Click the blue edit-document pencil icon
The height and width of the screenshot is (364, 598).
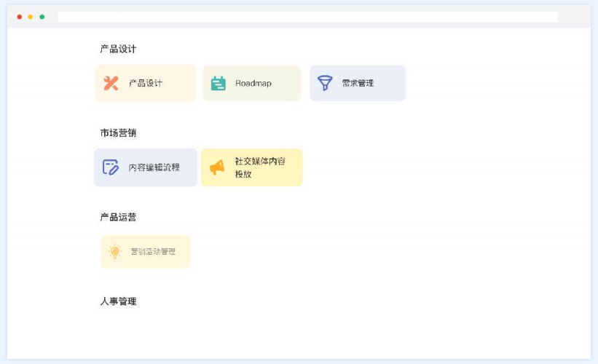[111, 167]
